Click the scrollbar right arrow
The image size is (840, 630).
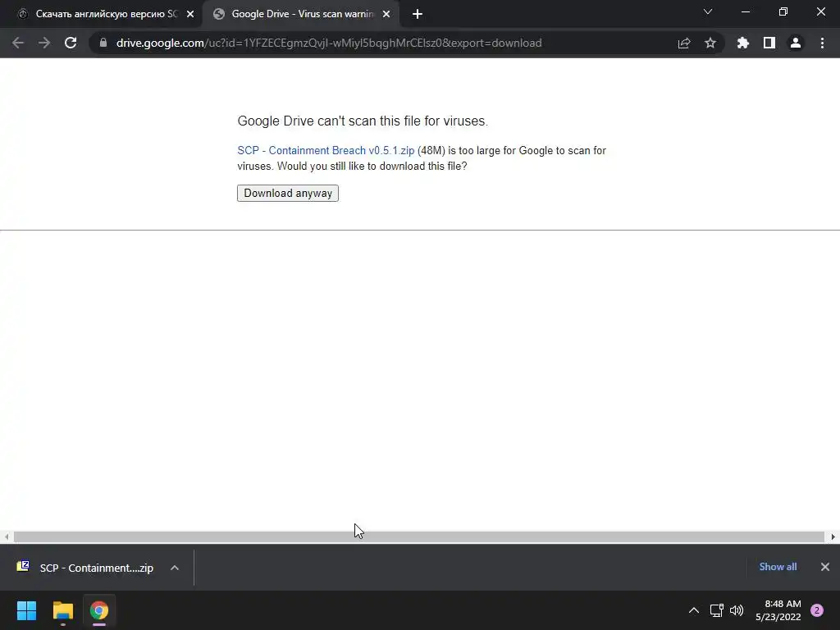click(x=833, y=536)
